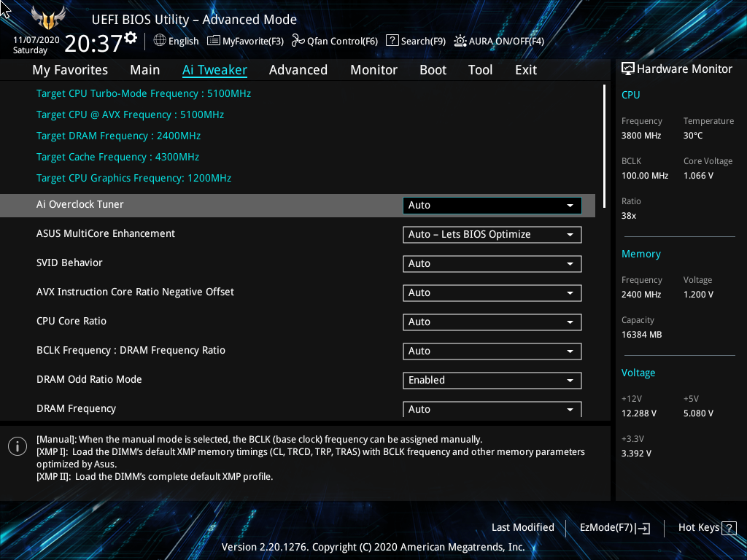
Task: Click Target DRAM Frequency : 2400MHz
Action: [119, 136]
